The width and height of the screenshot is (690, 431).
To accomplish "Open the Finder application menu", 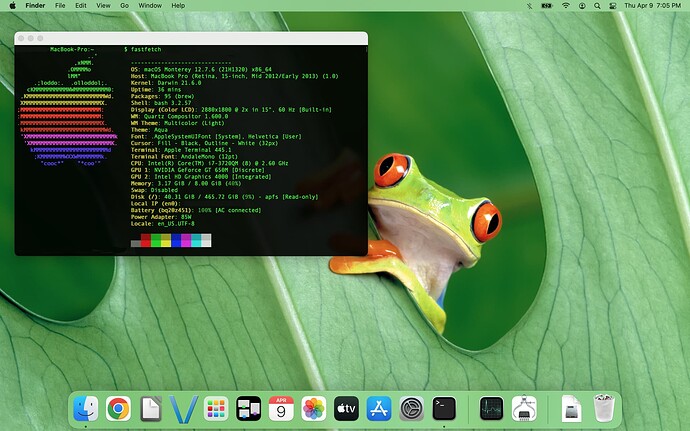I will pos(35,6).
